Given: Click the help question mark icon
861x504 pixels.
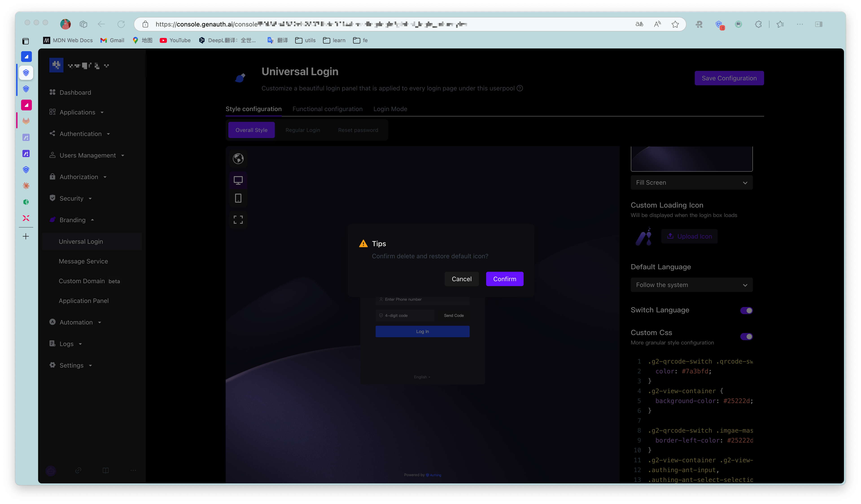Looking at the screenshot, I should coord(520,88).
